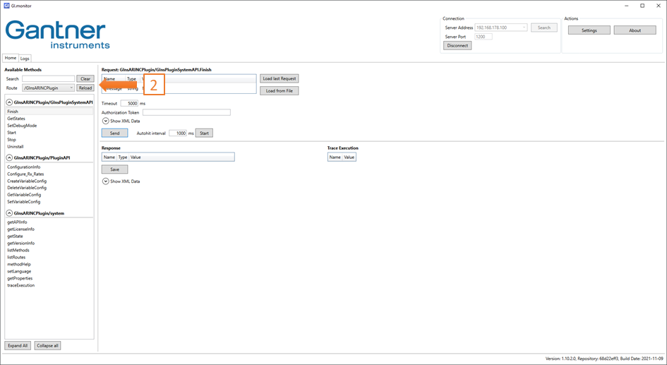Viewport: 667px width, 365px height.
Task: Click the Authorization Token field
Action: tap(186, 112)
